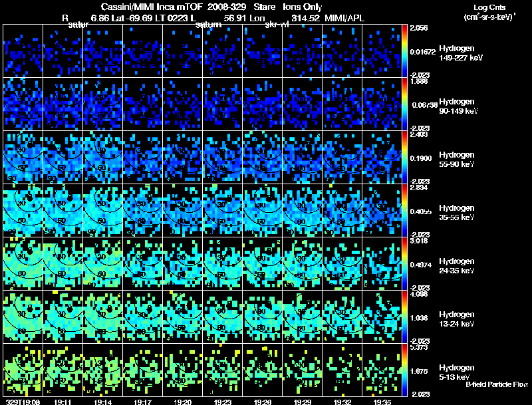
Task: Click the colorbar value '0.4974'
Action: 421,265
